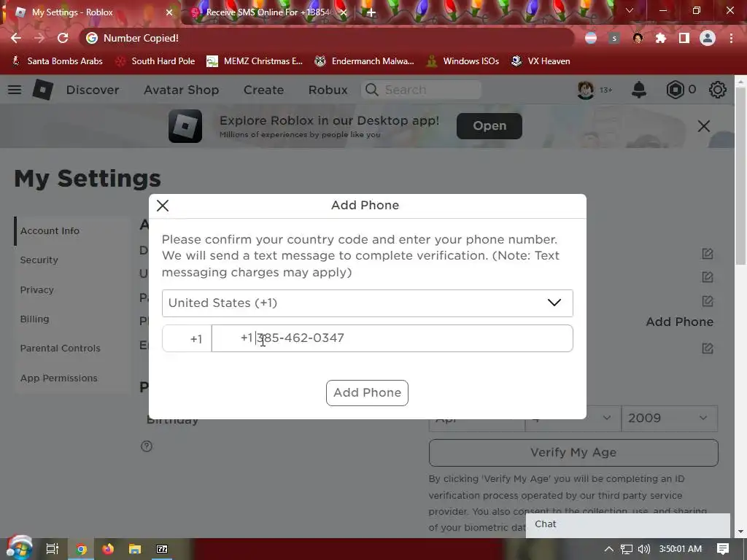Click the third edit pencil icon above Add Phone
Screen dimensions: 747x560
708,301
